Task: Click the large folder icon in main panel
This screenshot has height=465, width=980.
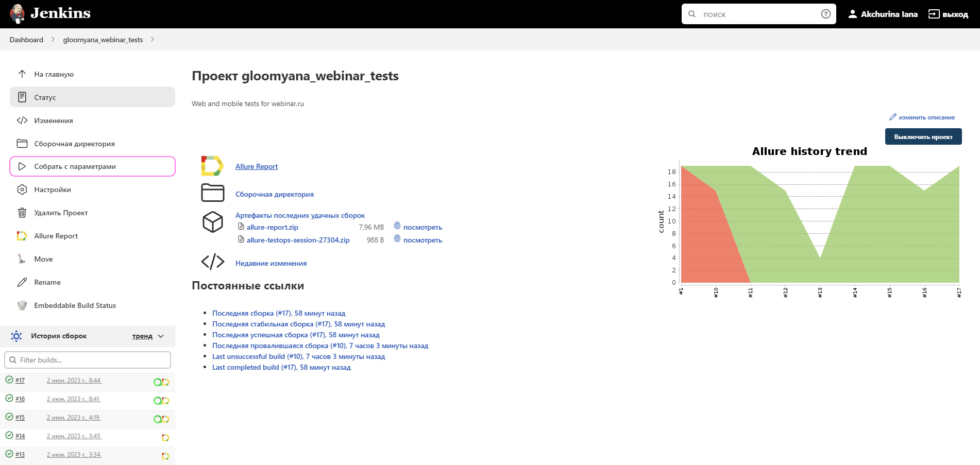Action: click(213, 193)
